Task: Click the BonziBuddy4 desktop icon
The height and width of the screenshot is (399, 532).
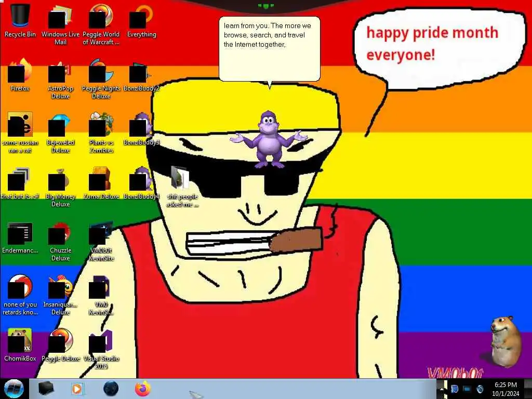Action: click(x=141, y=183)
